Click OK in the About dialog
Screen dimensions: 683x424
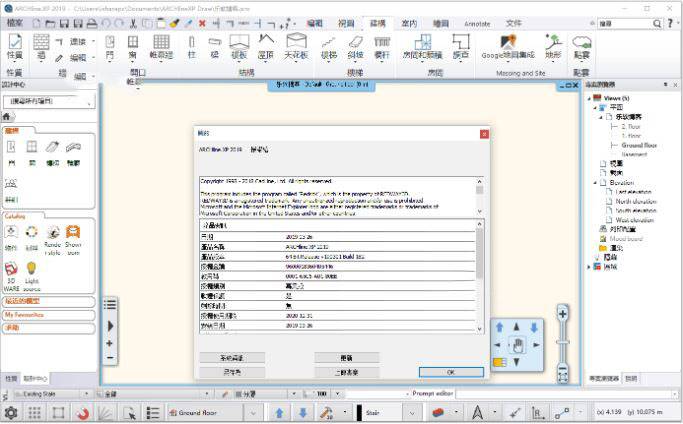click(x=451, y=372)
